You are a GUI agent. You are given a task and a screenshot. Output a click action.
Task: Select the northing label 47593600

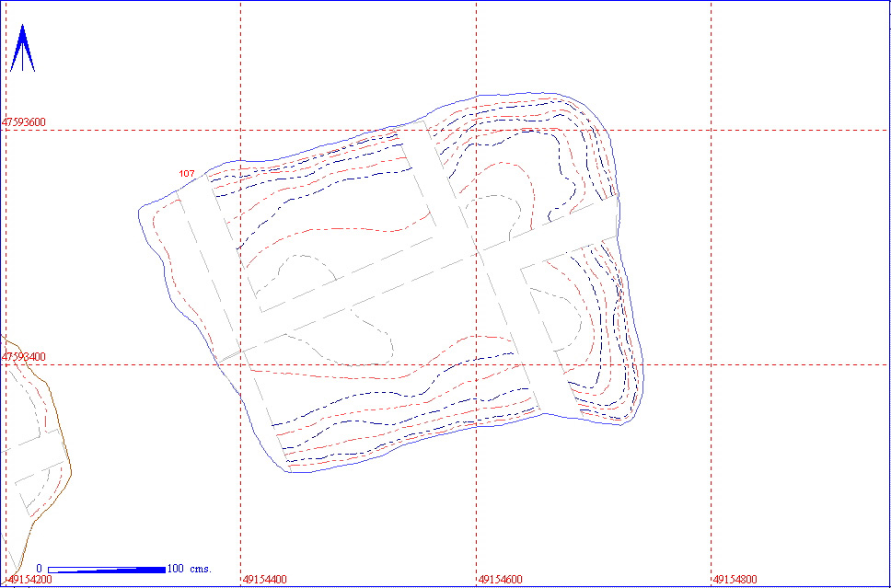(x=24, y=122)
